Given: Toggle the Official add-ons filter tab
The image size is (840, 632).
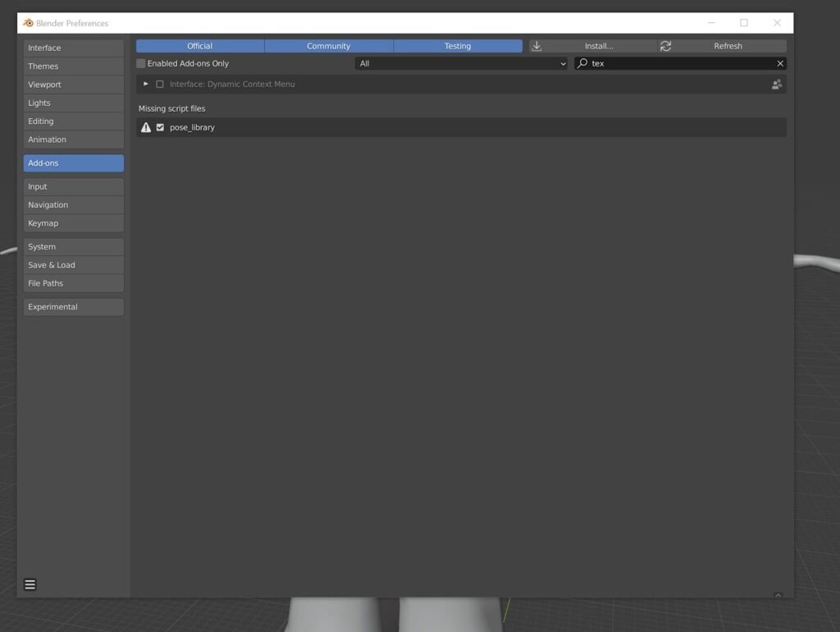Looking at the screenshot, I should tap(200, 46).
